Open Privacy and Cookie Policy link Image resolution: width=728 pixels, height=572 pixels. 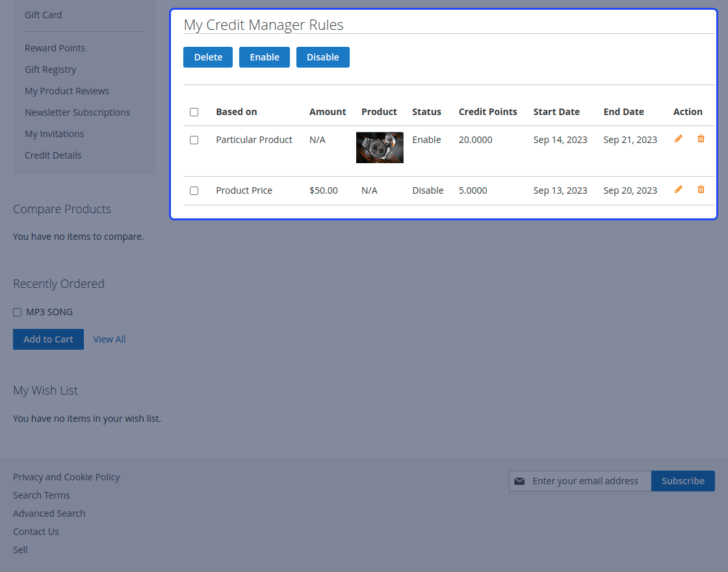[x=66, y=477]
